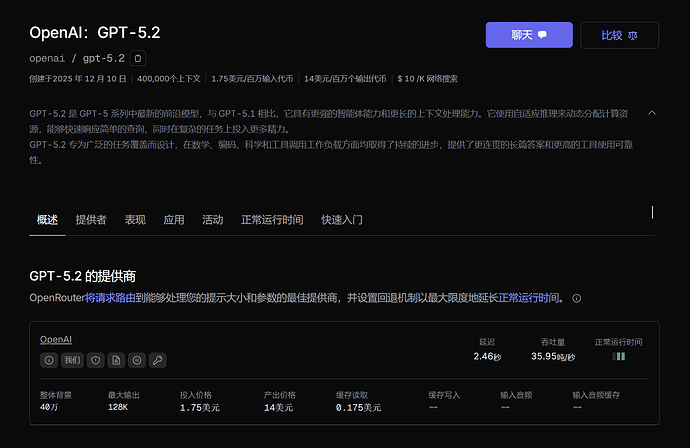Click the $10/K 网络搜索 text
This screenshot has width=690, height=448.
coord(427,79)
